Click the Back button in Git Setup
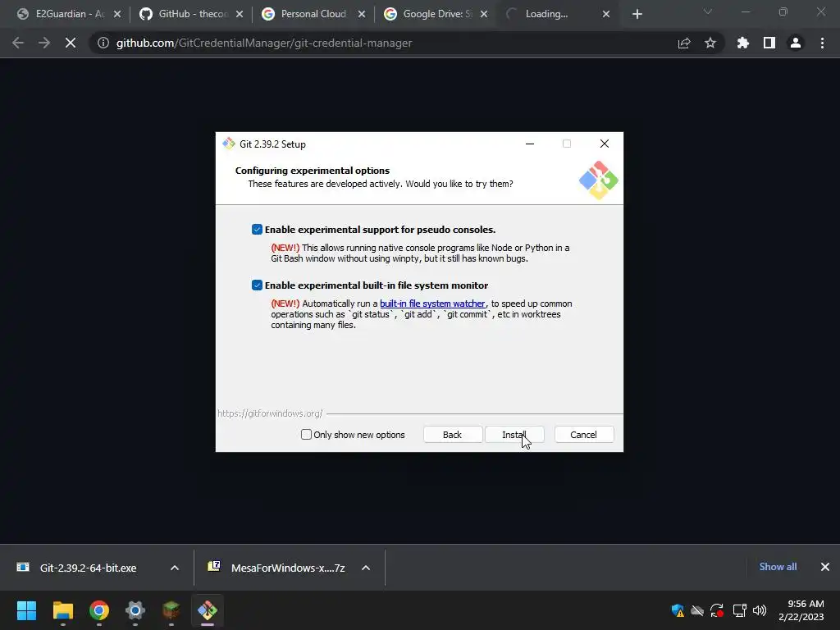 coord(452,435)
